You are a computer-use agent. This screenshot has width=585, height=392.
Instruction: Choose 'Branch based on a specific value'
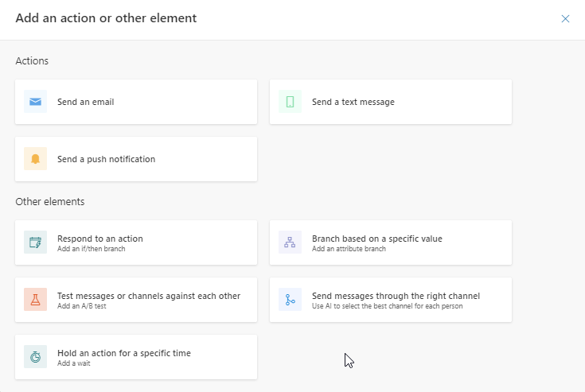point(376,239)
